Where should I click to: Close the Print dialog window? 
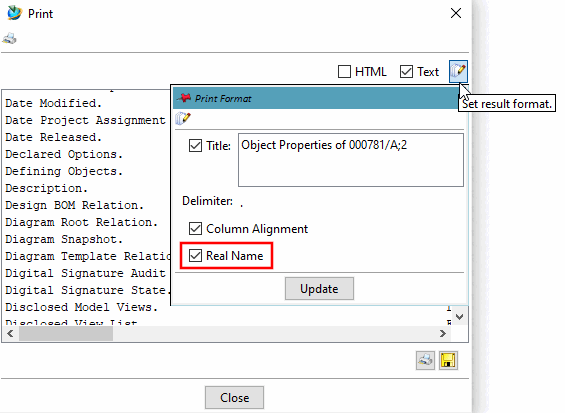point(456,13)
